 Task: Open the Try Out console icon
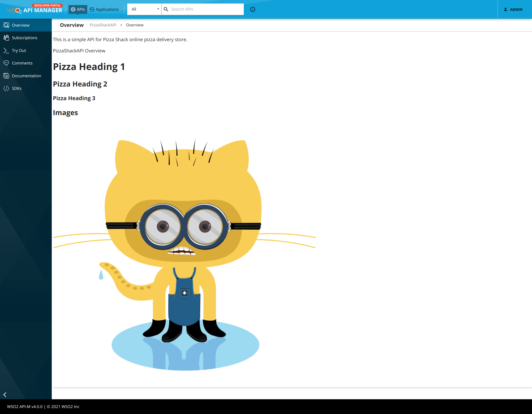pos(6,50)
